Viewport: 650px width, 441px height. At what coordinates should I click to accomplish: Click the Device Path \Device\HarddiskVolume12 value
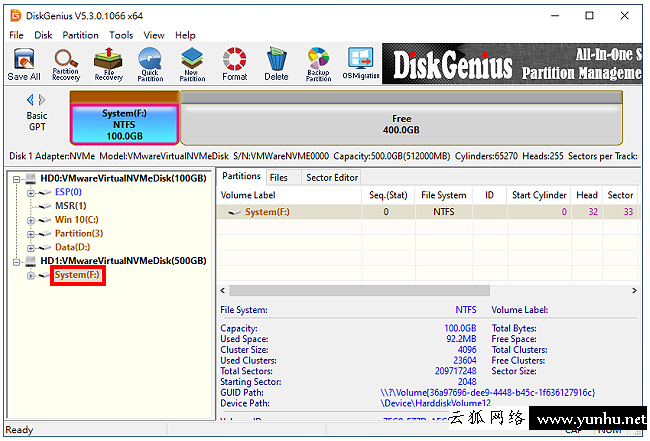435,403
